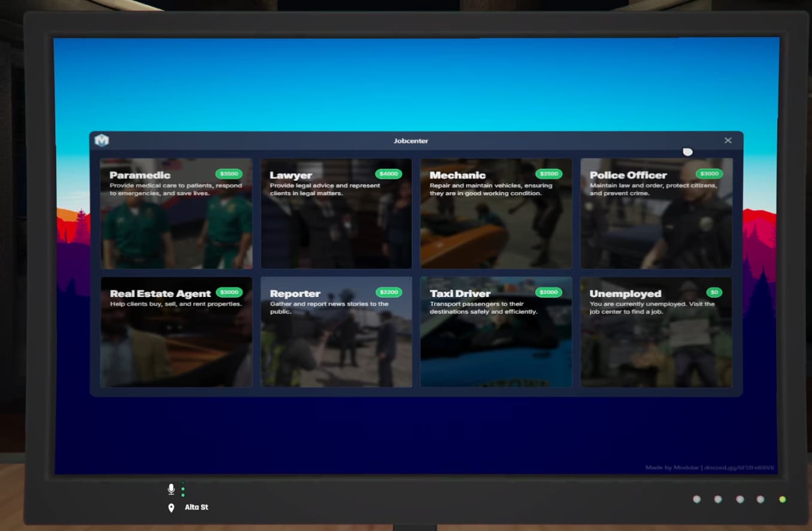Click the leftmost pale HUD dot at bottom right

pyautogui.click(x=696, y=498)
